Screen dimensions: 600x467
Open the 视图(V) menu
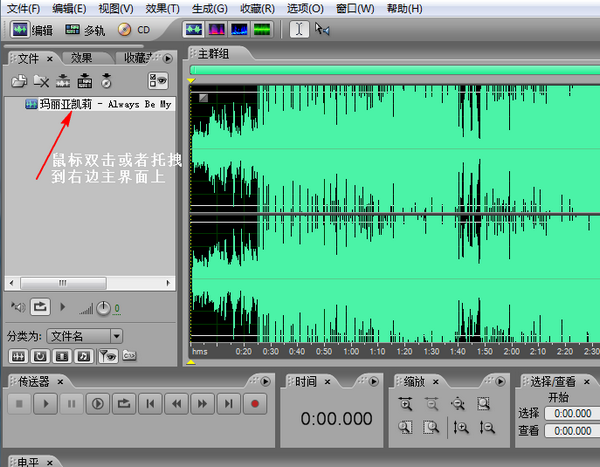[x=116, y=8]
